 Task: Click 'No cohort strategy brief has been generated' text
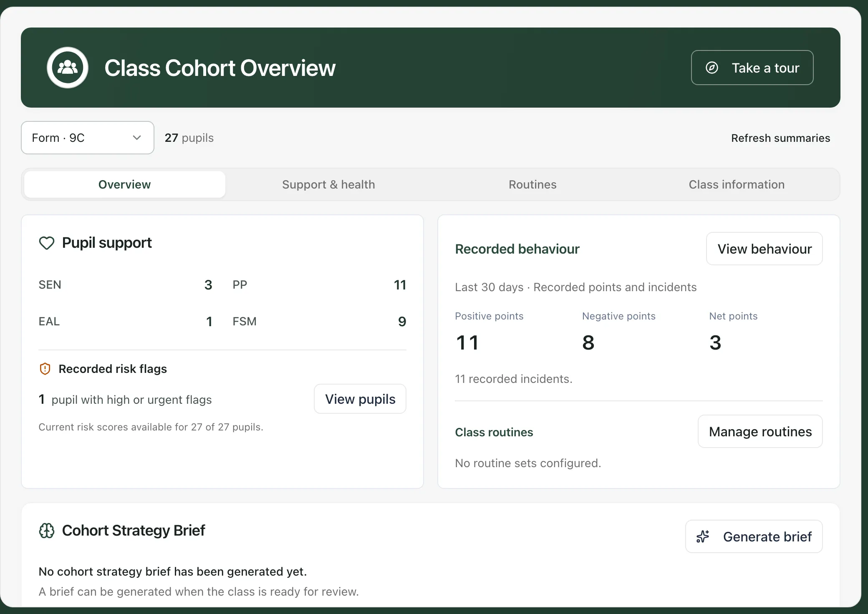(x=173, y=571)
